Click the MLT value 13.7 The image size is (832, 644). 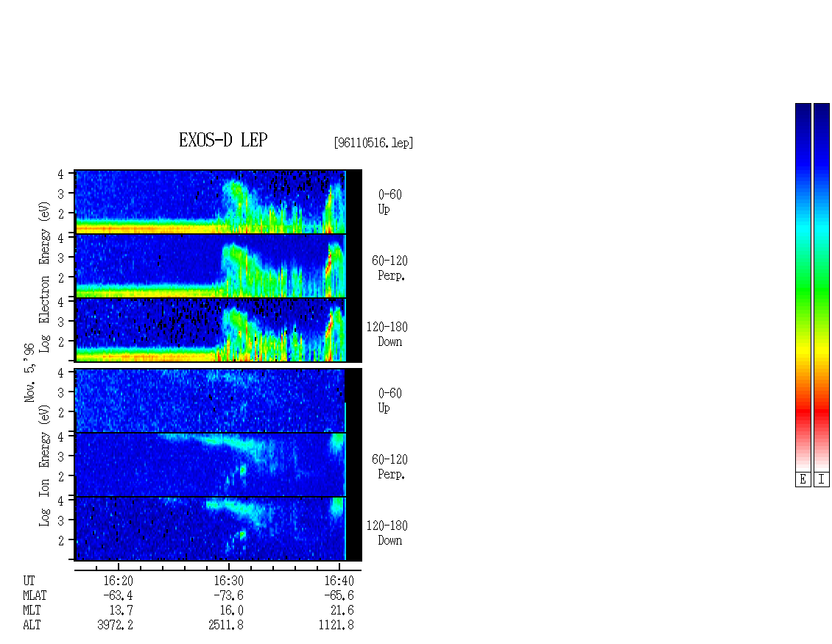[x=121, y=611]
